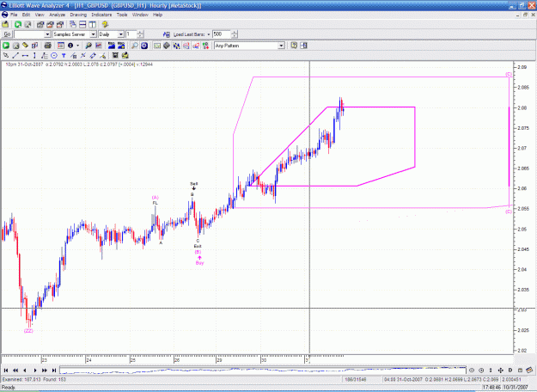Click the yellow ruler measure icon
The image size is (537, 392).
(x=25, y=46)
